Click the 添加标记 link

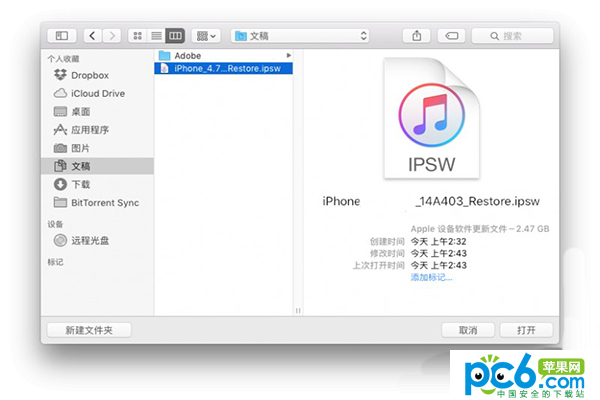[431, 277]
